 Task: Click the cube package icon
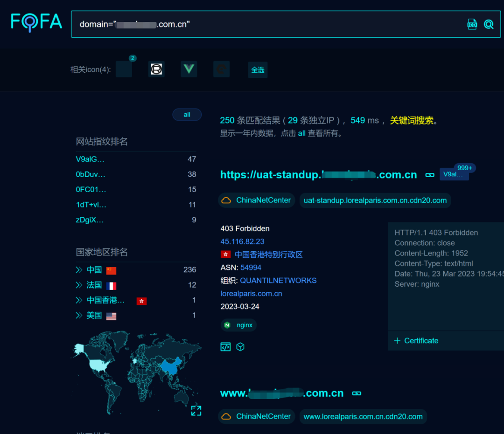[x=240, y=347]
